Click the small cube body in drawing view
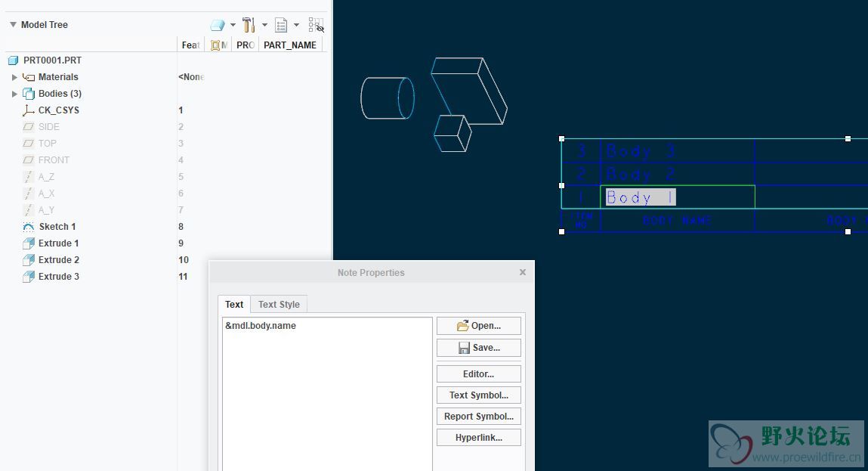This screenshot has width=868, height=471. click(453, 134)
